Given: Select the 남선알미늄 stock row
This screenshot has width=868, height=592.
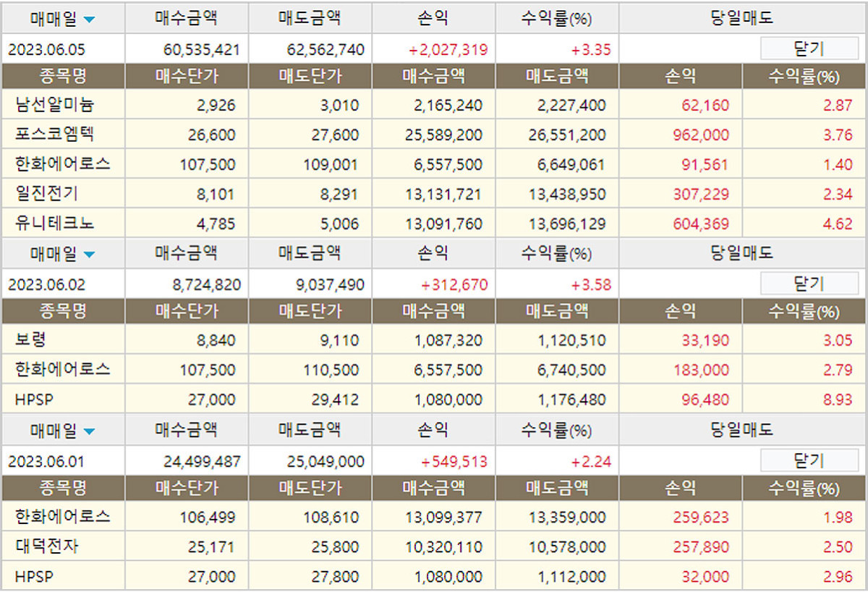Looking at the screenshot, I should [54, 106].
